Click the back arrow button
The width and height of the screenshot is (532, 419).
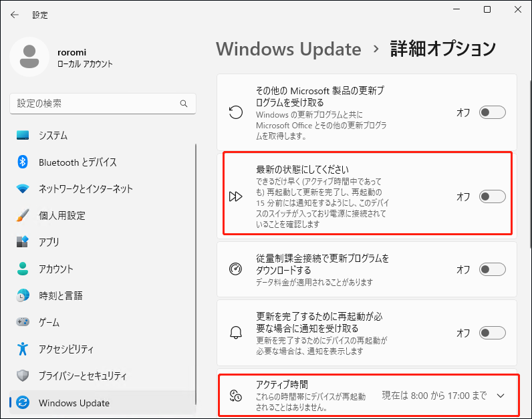(15, 15)
